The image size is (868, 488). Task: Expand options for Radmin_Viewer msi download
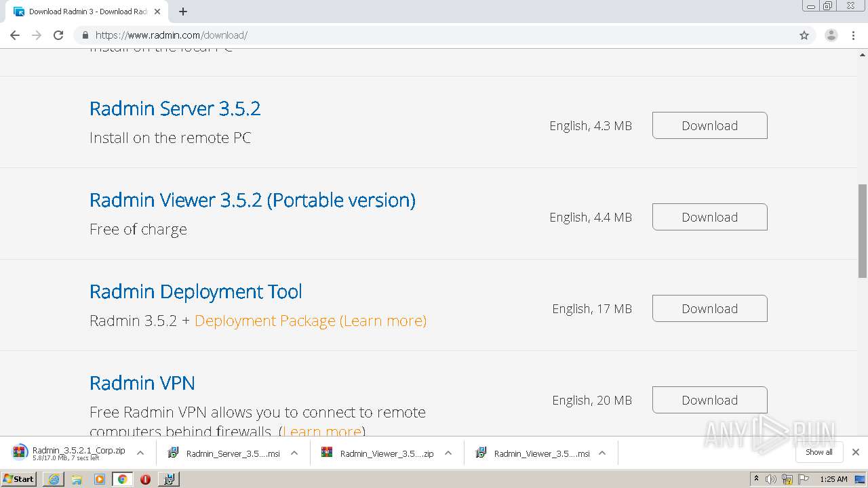coord(602,453)
